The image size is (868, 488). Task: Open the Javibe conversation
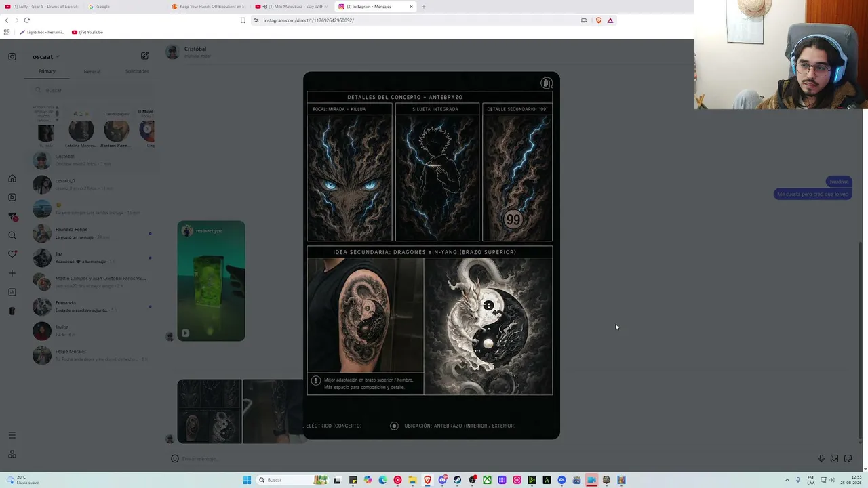tap(94, 331)
